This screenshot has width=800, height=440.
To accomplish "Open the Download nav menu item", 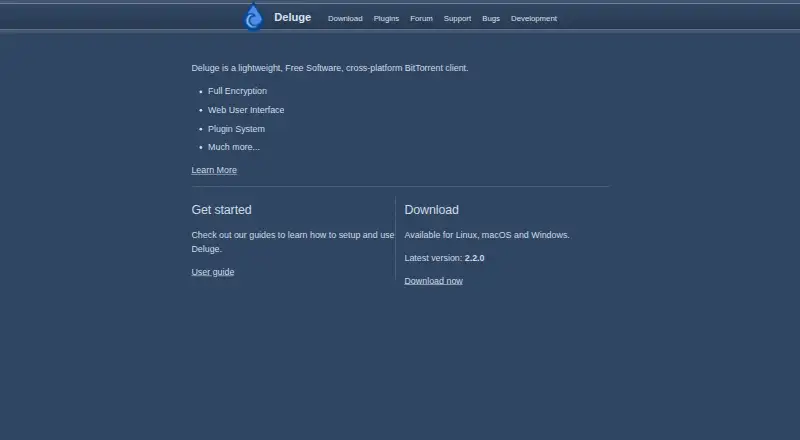I will [345, 18].
